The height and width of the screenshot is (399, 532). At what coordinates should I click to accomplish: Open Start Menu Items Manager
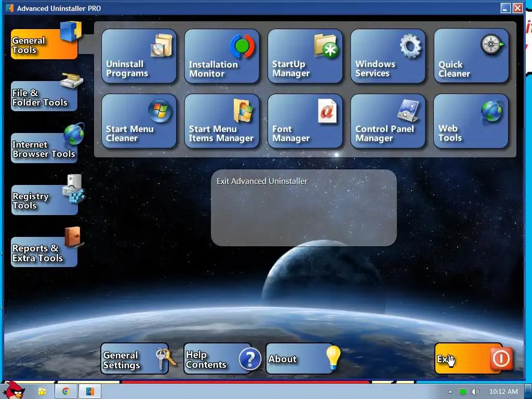[222, 121]
